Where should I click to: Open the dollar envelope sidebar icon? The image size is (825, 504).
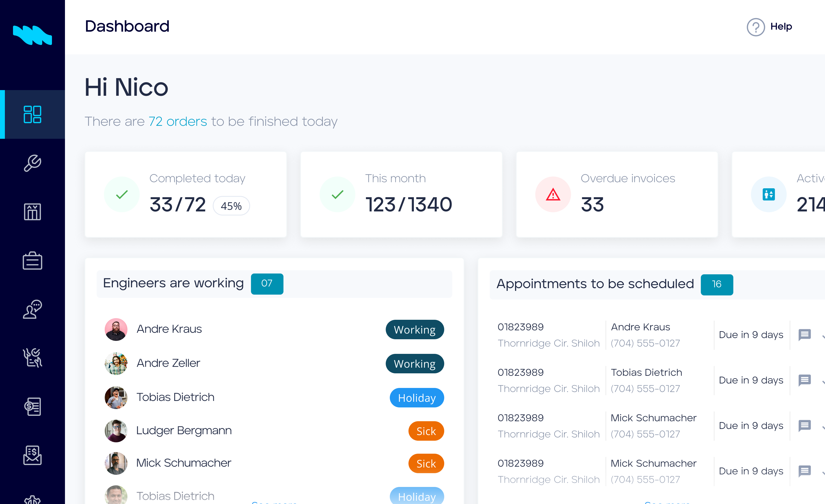(32, 455)
